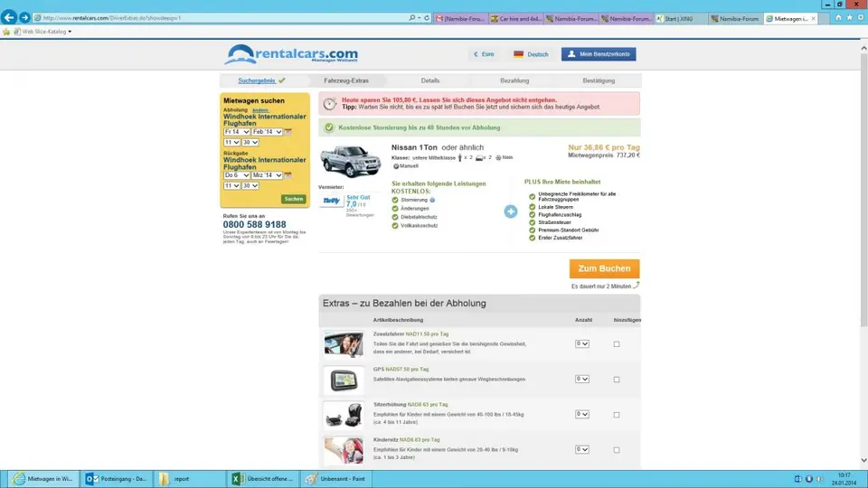Open Sitzerhöhung Anzahl quantity dropdown
The image size is (868, 488).
coord(581,414)
